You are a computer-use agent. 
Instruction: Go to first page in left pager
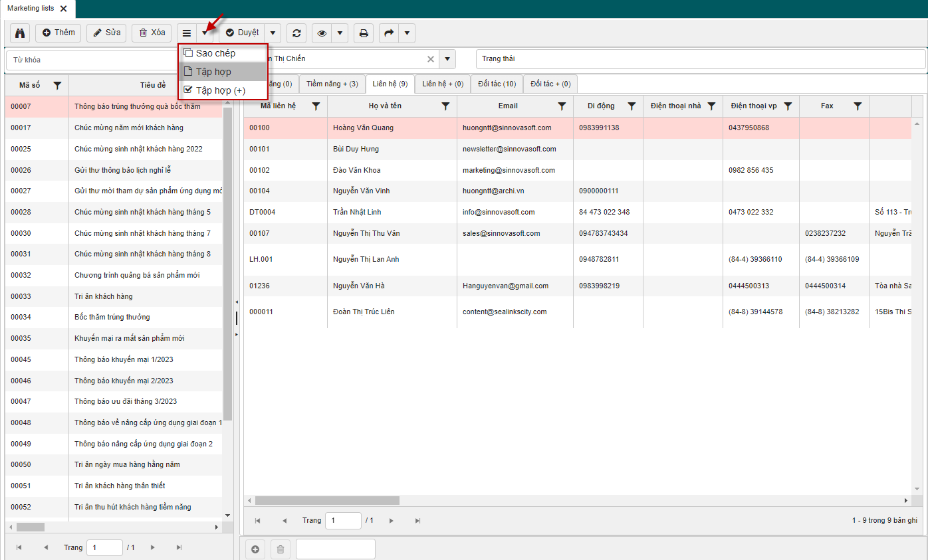(x=19, y=547)
